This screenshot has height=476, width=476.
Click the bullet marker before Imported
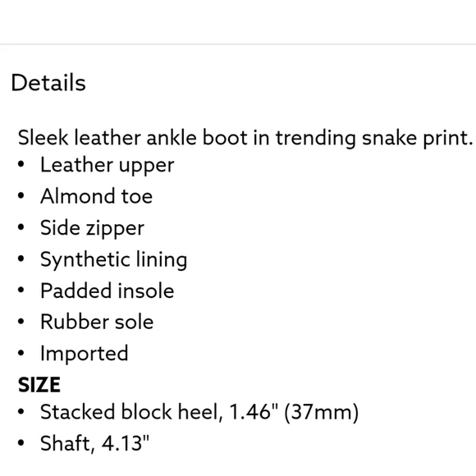(21, 353)
